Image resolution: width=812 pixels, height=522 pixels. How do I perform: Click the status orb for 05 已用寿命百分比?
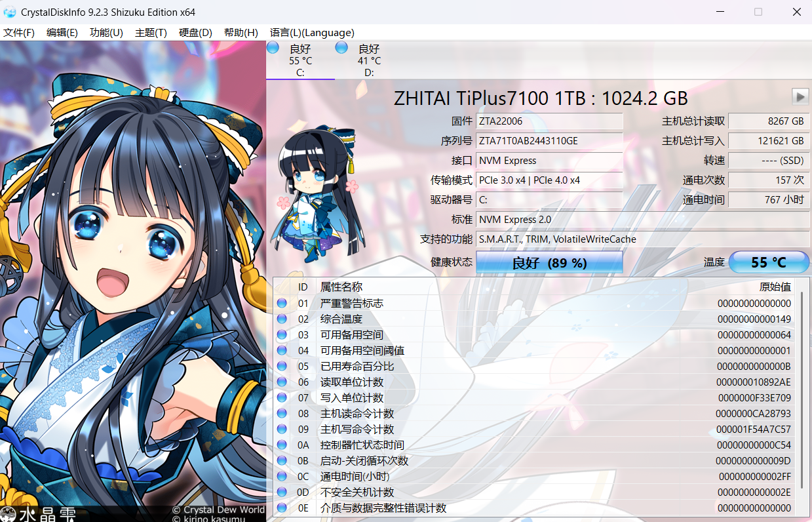coord(282,366)
